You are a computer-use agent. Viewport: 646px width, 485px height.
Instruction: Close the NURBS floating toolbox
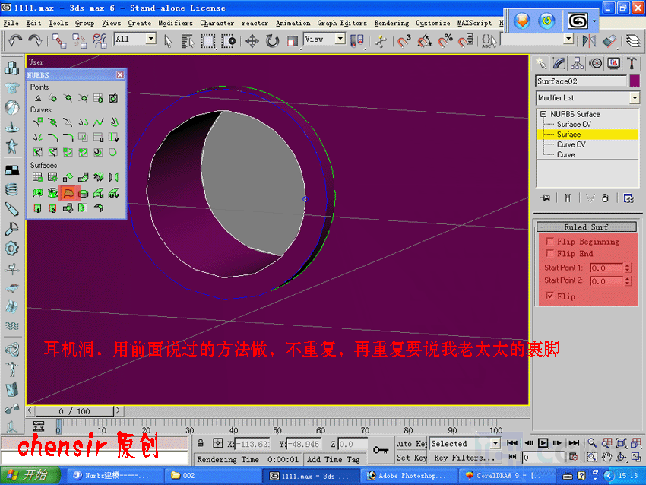(120, 75)
